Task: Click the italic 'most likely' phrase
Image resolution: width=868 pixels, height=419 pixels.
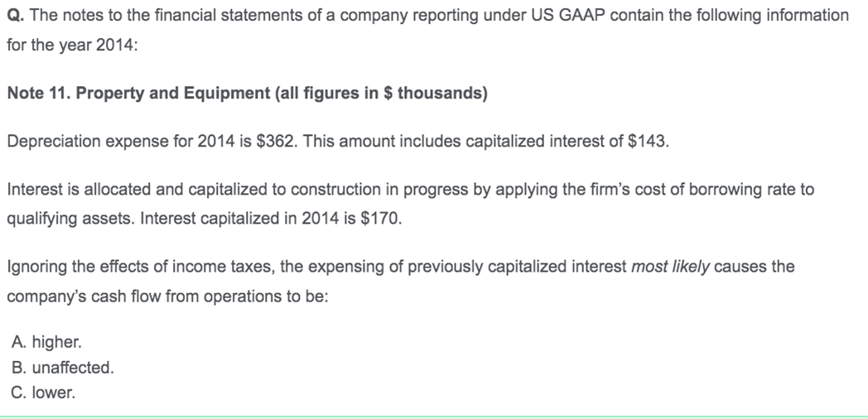Action: point(670,267)
